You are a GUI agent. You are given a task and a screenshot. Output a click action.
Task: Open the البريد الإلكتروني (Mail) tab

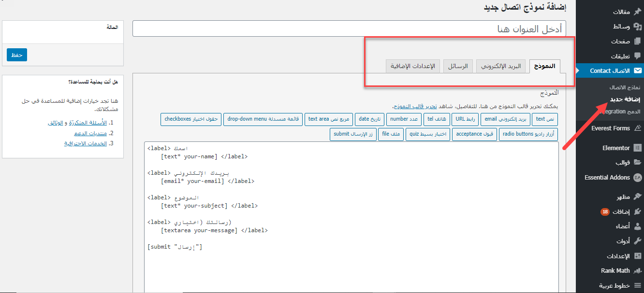pos(501,66)
